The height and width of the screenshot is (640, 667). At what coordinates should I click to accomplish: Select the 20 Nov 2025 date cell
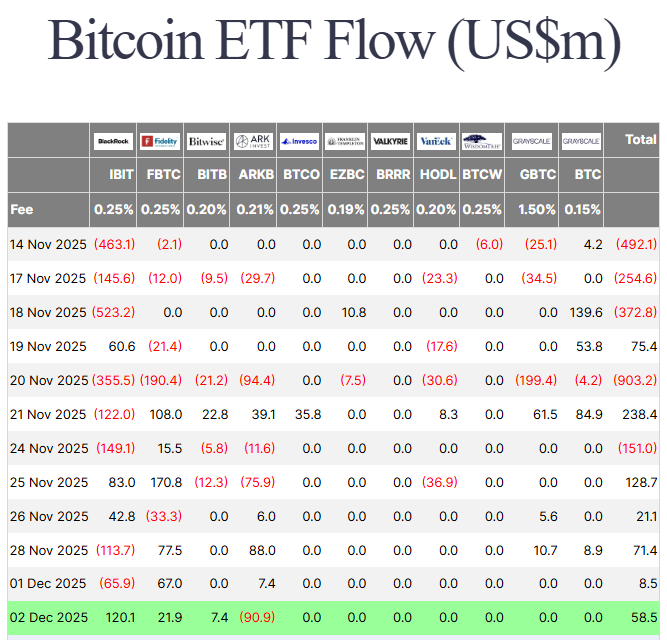(x=49, y=380)
